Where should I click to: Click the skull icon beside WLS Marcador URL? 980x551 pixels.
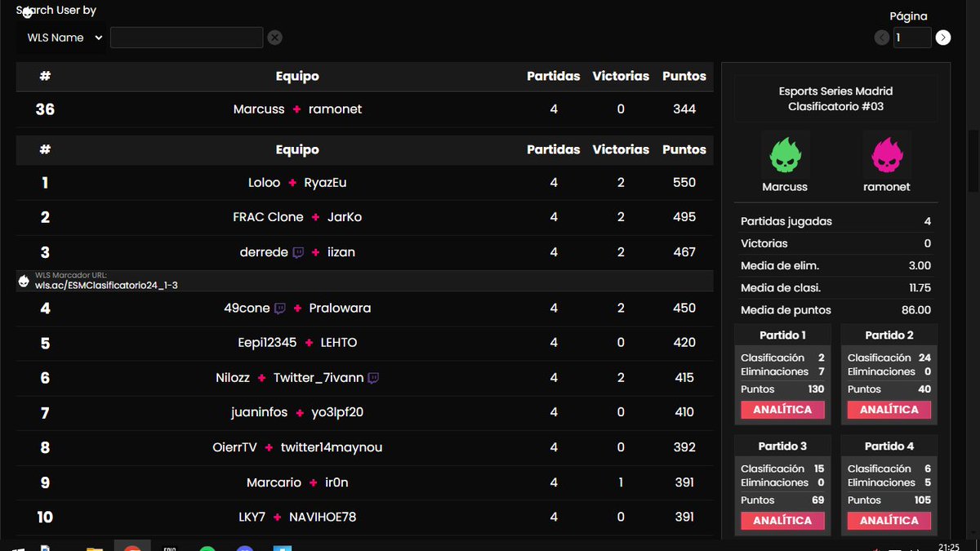pyautogui.click(x=24, y=282)
